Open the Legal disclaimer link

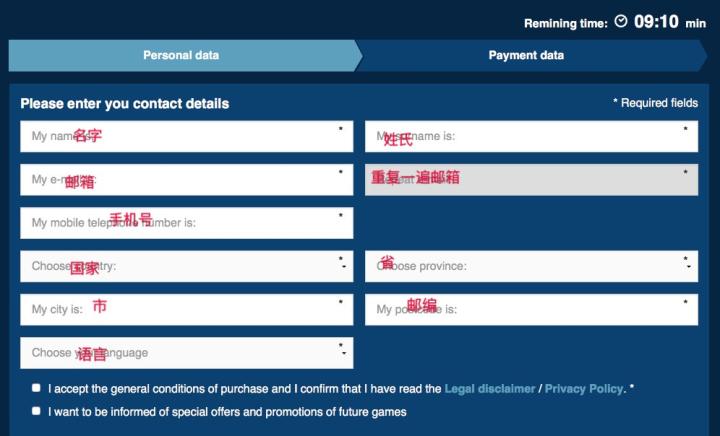pos(489,389)
